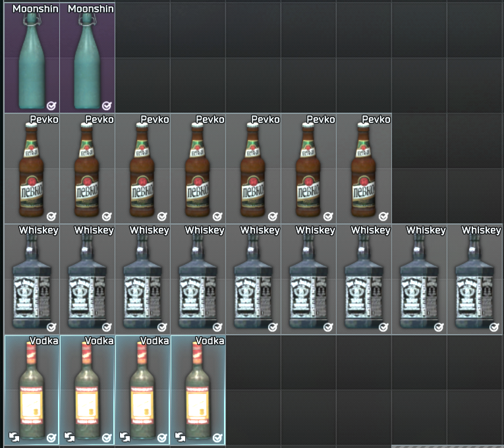Screen dimensions: 504x448
Task: Select the third Whiskey bottle
Action: pos(142,279)
